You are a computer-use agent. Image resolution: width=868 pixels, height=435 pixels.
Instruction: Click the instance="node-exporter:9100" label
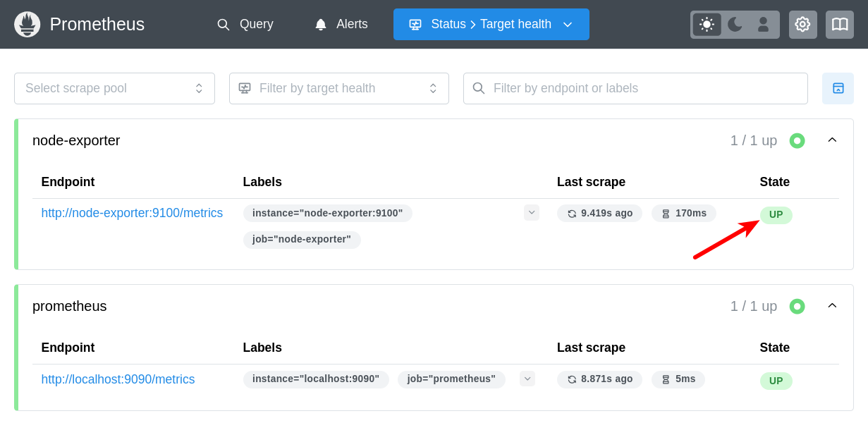(328, 213)
